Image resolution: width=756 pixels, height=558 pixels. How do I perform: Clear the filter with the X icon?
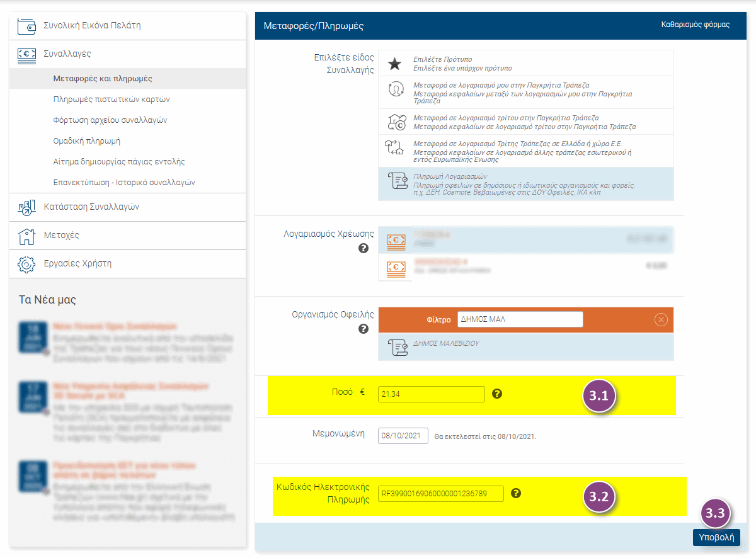pyautogui.click(x=661, y=320)
